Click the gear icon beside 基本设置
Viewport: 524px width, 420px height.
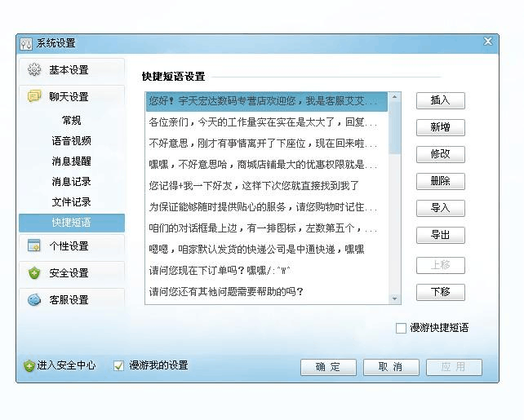tap(34, 69)
